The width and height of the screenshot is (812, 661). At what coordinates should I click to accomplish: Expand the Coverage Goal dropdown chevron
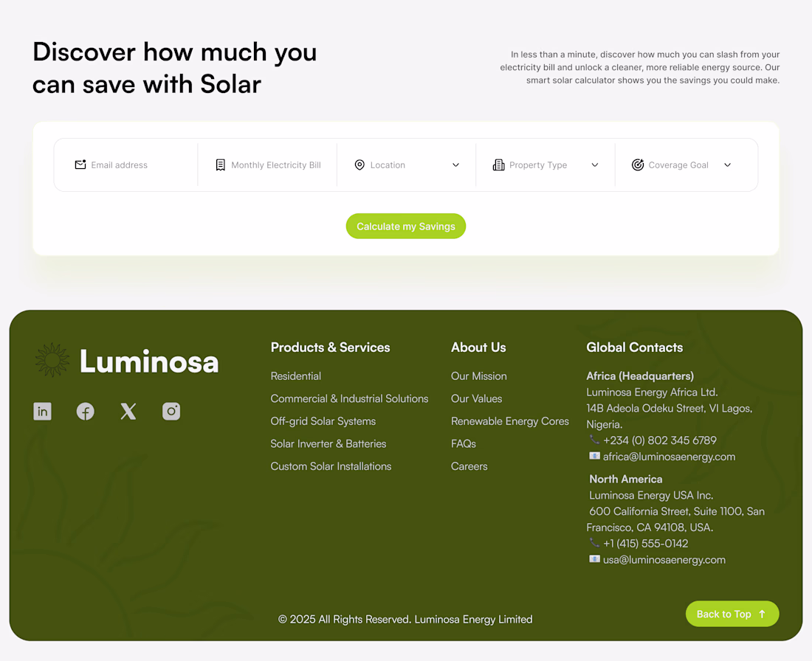click(x=728, y=165)
